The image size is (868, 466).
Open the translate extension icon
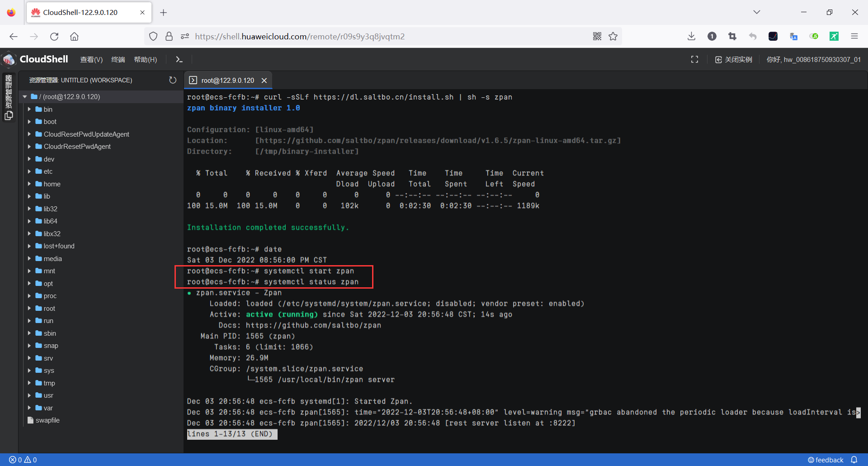(793, 37)
